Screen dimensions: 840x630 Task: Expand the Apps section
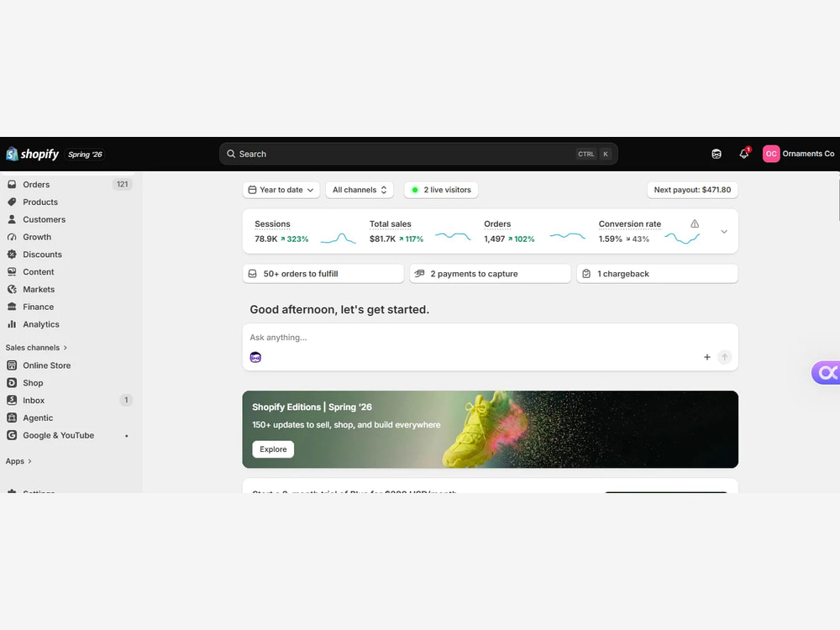(x=18, y=461)
